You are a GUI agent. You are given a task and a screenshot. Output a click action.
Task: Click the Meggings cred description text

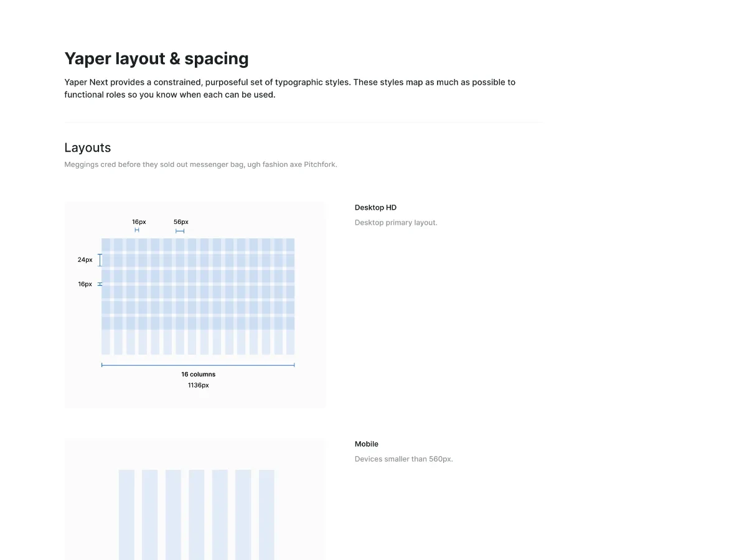point(200,165)
